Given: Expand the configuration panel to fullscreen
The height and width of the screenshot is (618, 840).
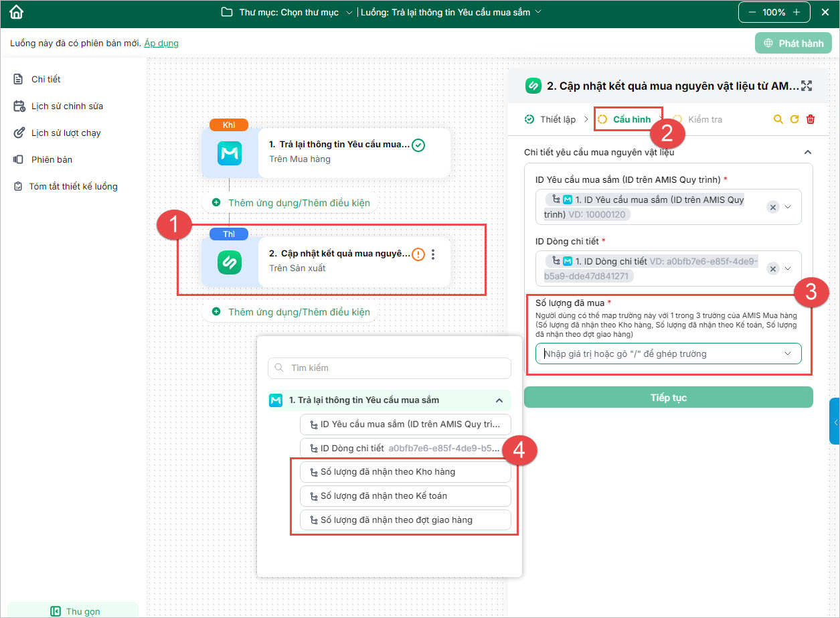Looking at the screenshot, I should 806,86.
